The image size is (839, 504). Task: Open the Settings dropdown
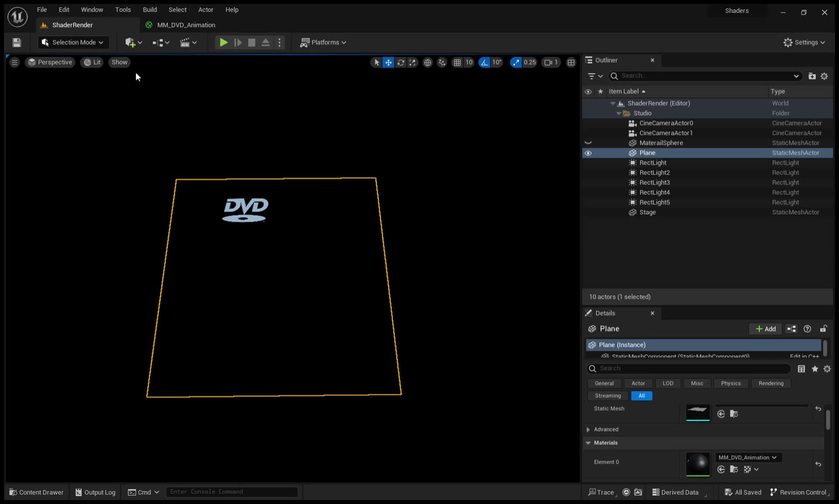coord(804,42)
